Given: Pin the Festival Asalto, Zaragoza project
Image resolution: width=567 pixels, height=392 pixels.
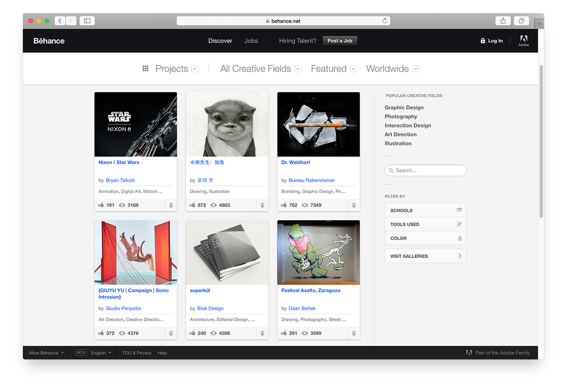Looking at the screenshot, I should [354, 334].
